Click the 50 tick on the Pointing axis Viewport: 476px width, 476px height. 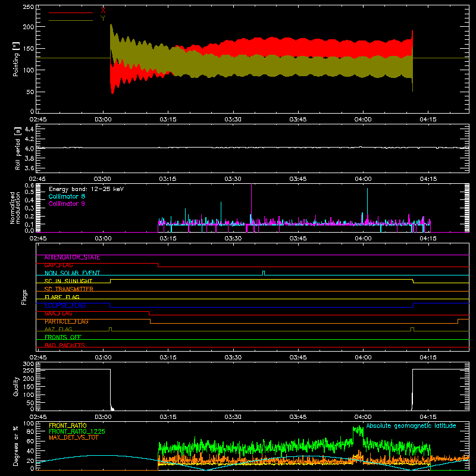pyautogui.click(x=30, y=92)
